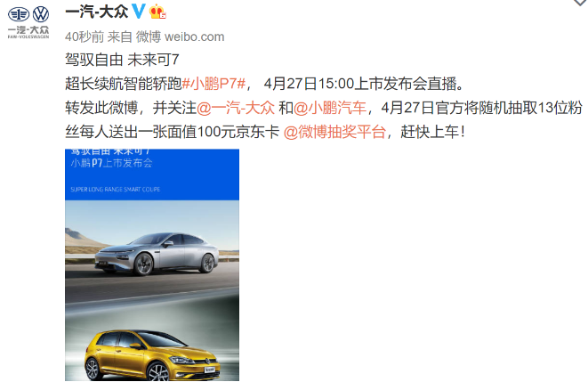Click the FAW emblem in avatar
Image resolution: width=588 pixels, height=382 pixels.
[19, 14]
